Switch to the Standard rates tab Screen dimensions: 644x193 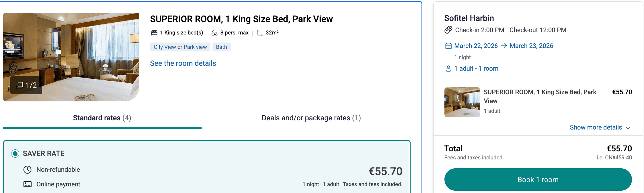pos(102,118)
